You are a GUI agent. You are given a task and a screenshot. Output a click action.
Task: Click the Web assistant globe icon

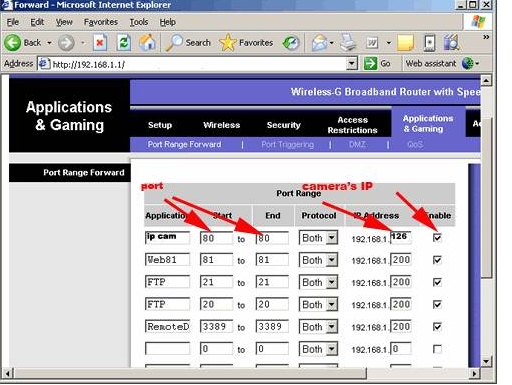click(x=468, y=63)
